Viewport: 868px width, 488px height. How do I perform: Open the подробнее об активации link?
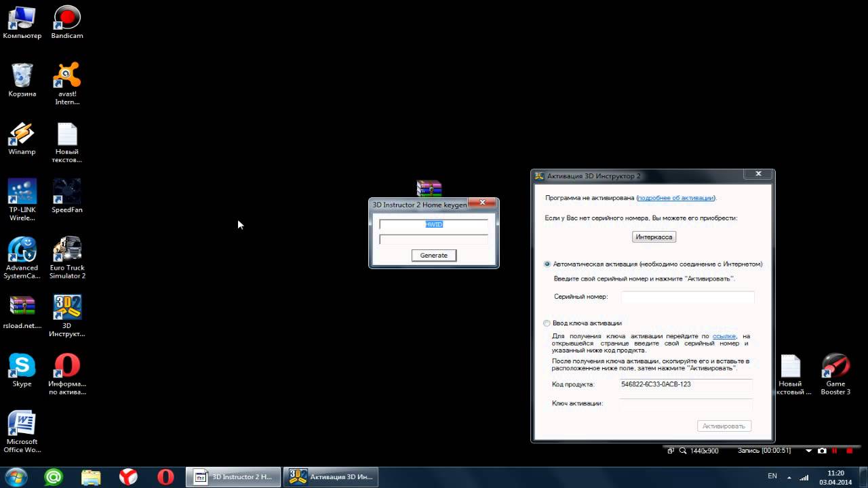click(675, 198)
